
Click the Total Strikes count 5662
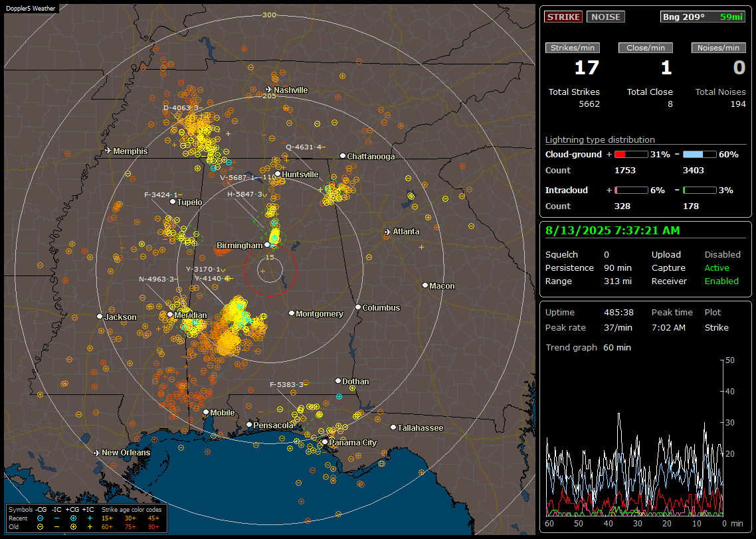click(589, 104)
